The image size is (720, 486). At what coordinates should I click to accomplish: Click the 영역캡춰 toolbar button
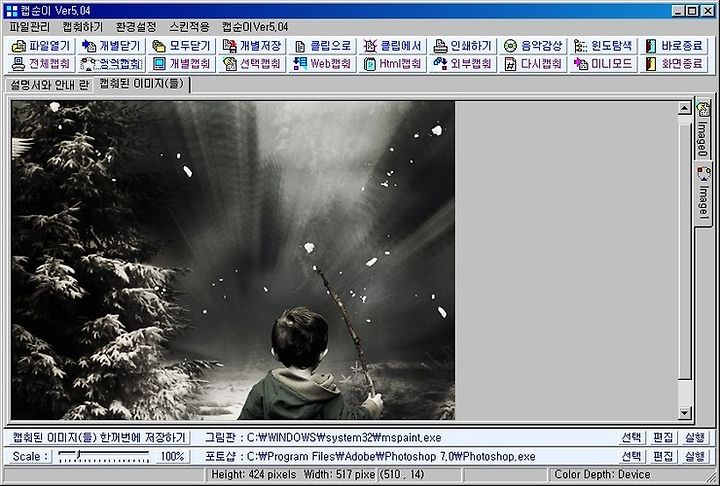point(111,64)
